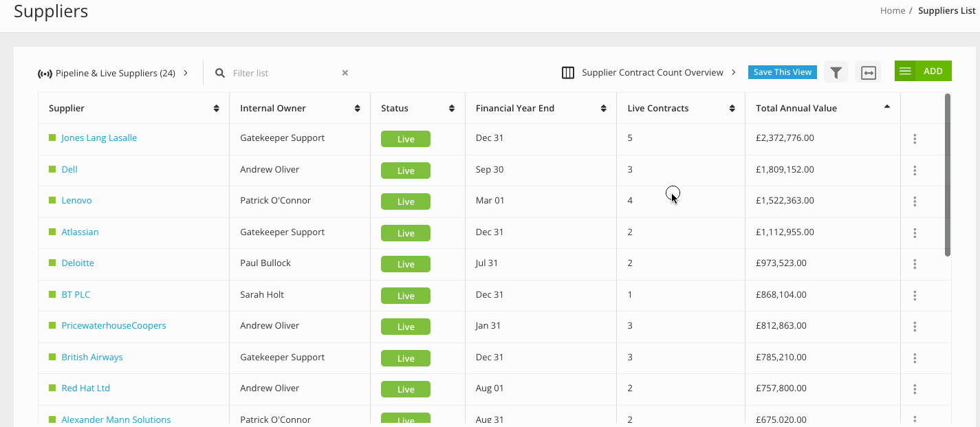
Task: Click the £757,800.00 value cell
Action: coord(781,388)
